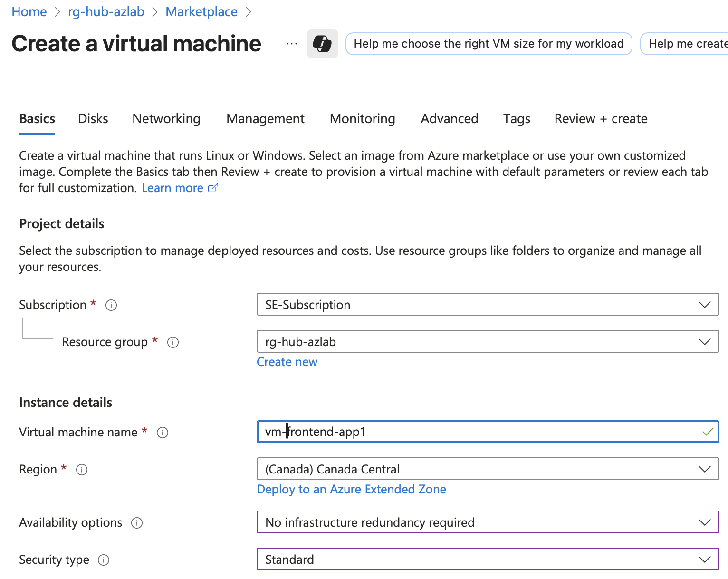Focus the Virtual machine name field

click(488, 432)
